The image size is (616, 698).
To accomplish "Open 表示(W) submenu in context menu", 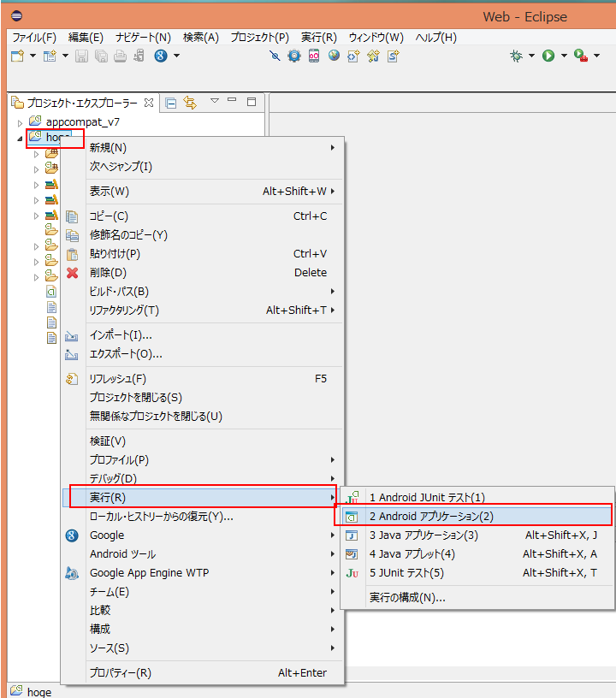I will pos(203,192).
